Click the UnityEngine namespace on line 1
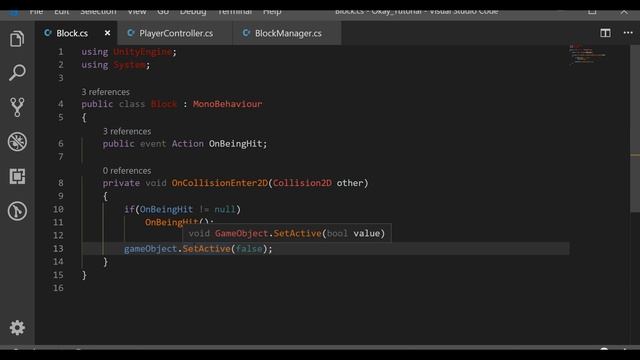640x360 pixels. pos(142,52)
